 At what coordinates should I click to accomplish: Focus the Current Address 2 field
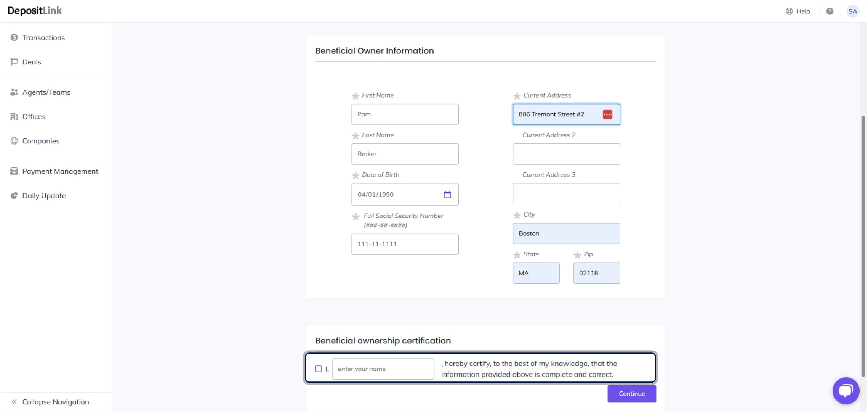click(566, 154)
